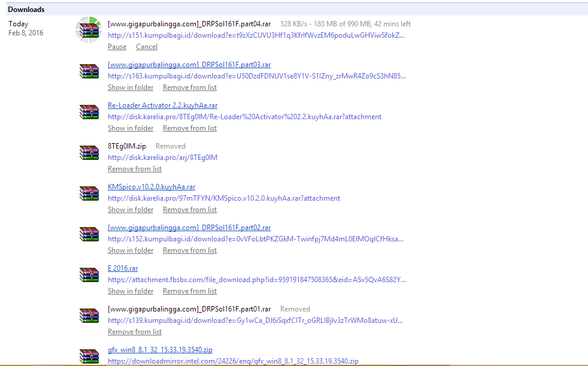Open the downloadmirror.intel.com source URL

tap(234, 361)
